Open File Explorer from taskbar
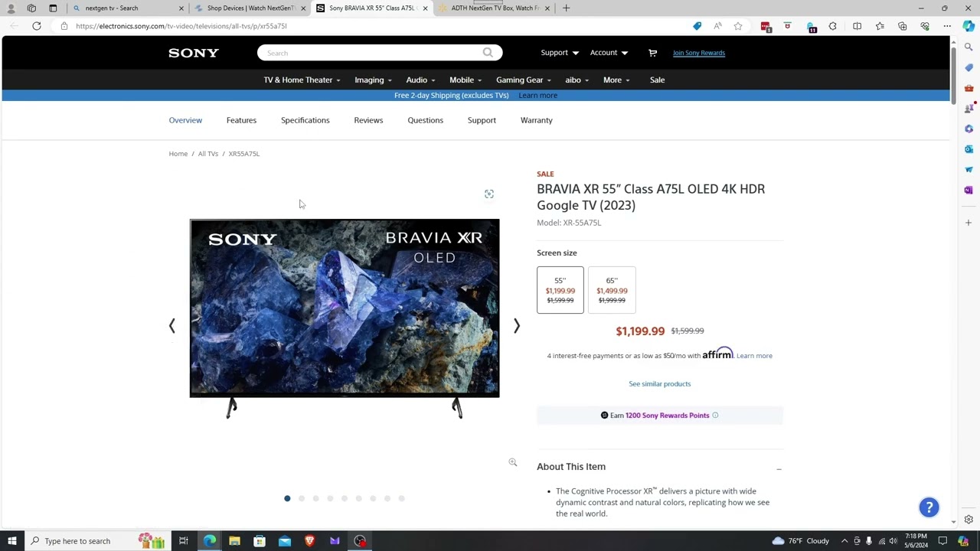The width and height of the screenshot is (980, 551). point(234,541)
